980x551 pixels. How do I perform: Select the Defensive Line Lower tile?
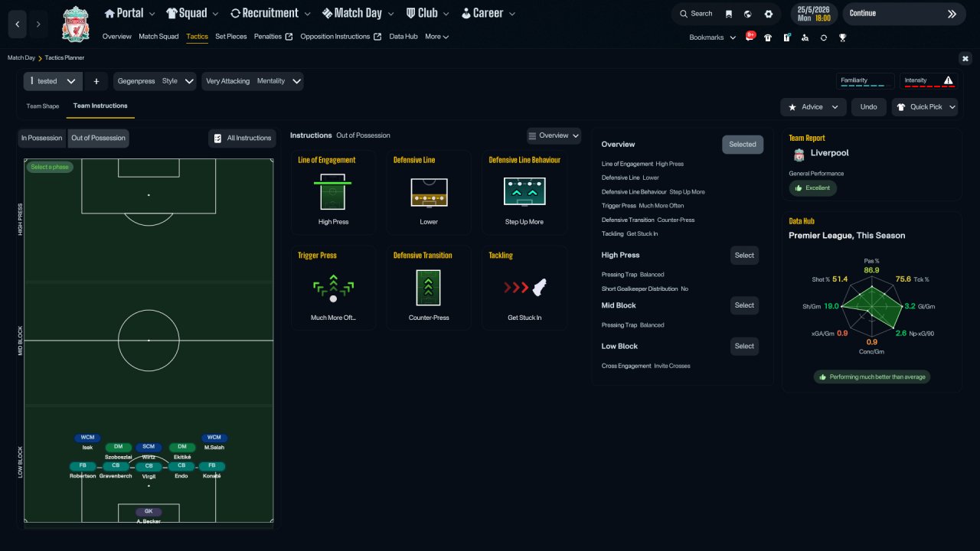[x=429, y=192]
